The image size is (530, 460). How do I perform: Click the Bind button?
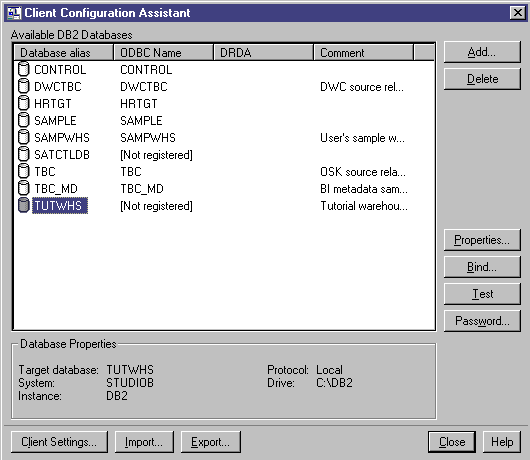tap(482, 267)
